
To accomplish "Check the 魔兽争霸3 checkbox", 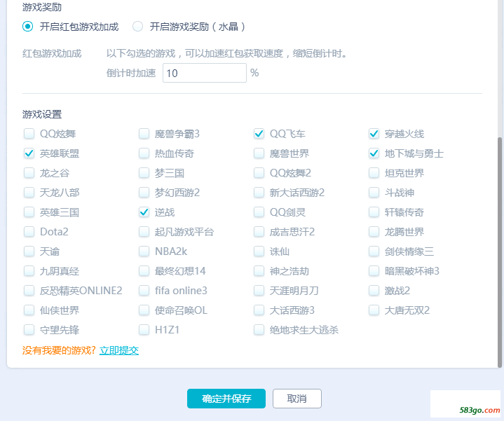I will coord(144,134).
